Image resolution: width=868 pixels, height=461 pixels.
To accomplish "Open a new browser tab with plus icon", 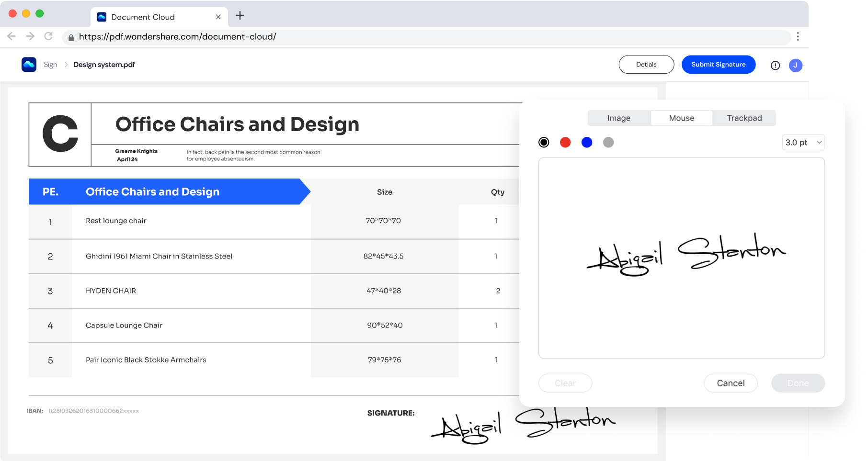I will [x=240, y=16].
